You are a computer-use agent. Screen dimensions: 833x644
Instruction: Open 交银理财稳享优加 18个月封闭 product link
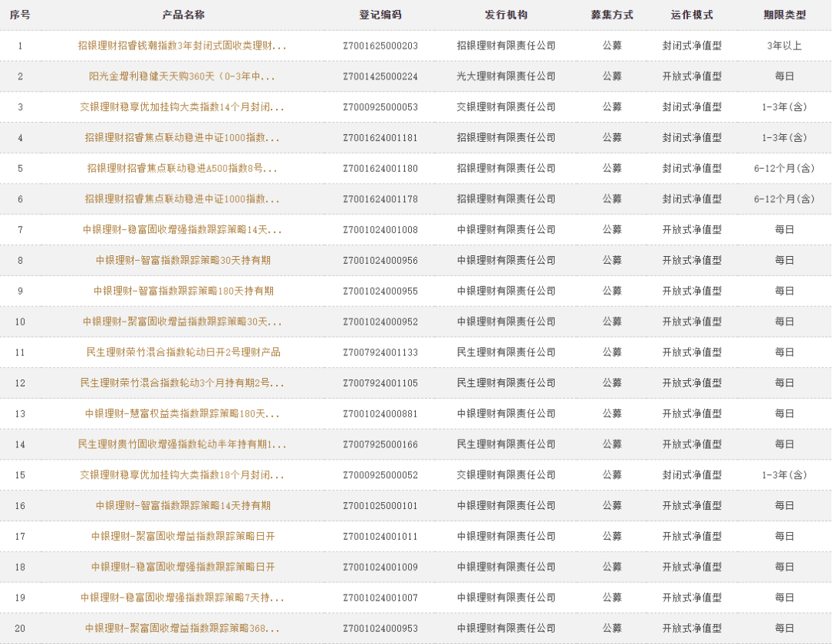click(x=182, y=475)
